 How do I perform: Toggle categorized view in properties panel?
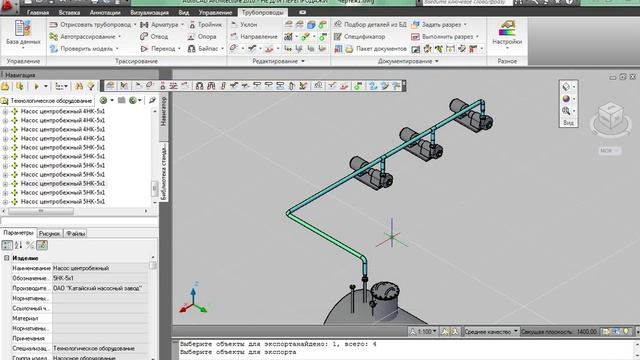7,245
